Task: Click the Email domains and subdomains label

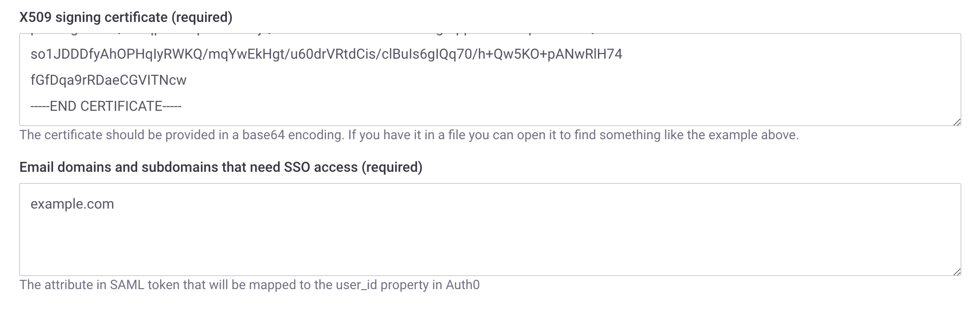Action: tap(221, 167)
